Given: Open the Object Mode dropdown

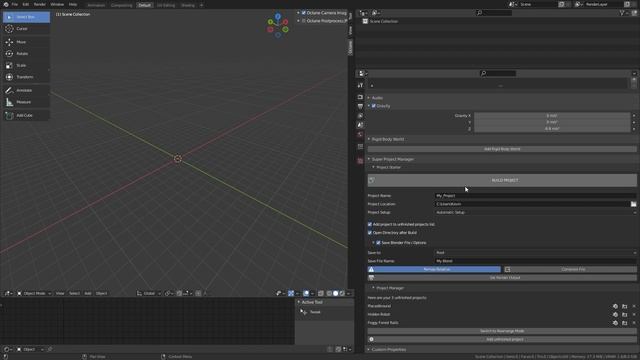Looking at the screenshot, I should 34,293.
